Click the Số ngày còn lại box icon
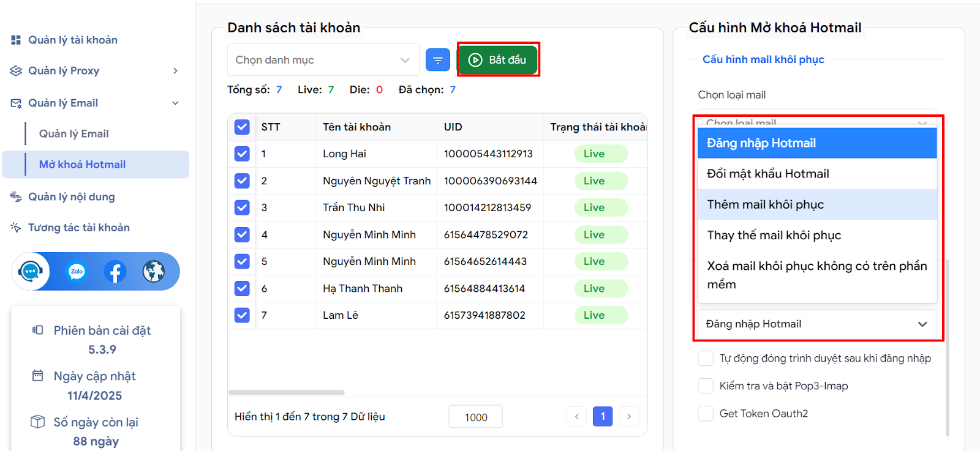 pyautogui.click(x=38, y=422)
